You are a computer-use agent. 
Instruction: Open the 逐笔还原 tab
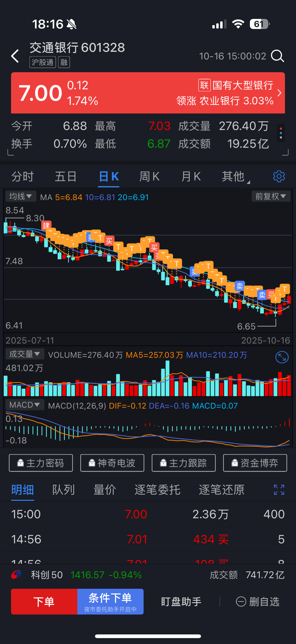click(221, 490)
